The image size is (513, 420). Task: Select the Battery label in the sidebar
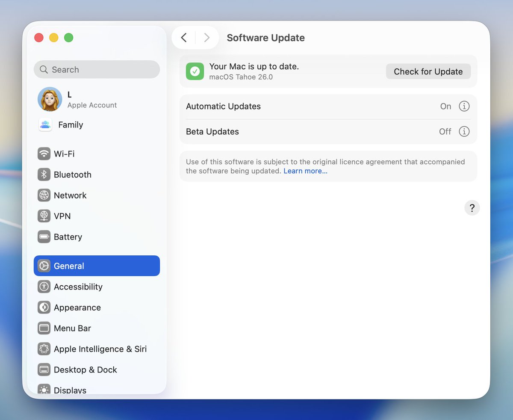click(68, 237)
